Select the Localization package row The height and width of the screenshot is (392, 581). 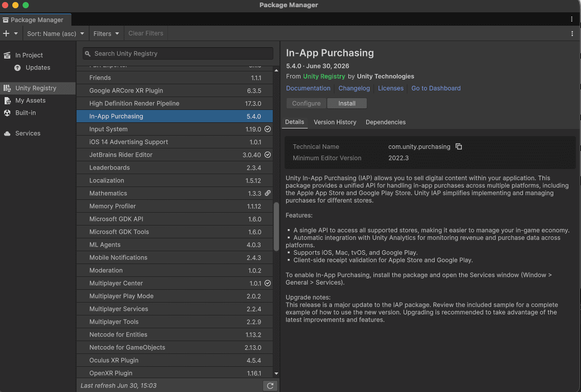tap(175, 180)
